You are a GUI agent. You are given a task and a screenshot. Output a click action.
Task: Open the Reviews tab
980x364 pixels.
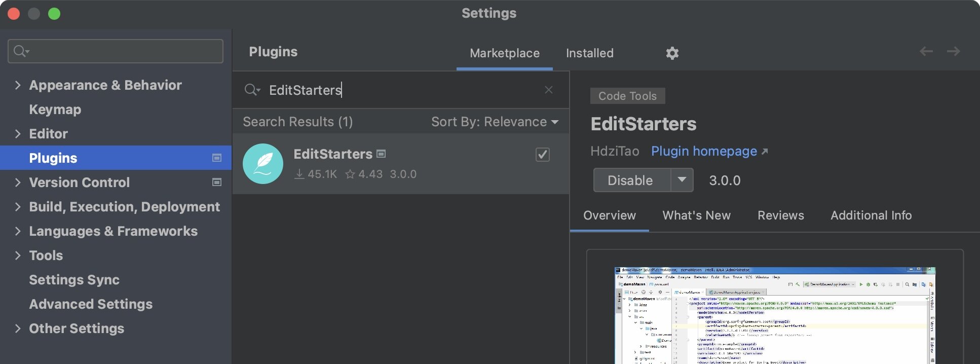click(780, 215)
